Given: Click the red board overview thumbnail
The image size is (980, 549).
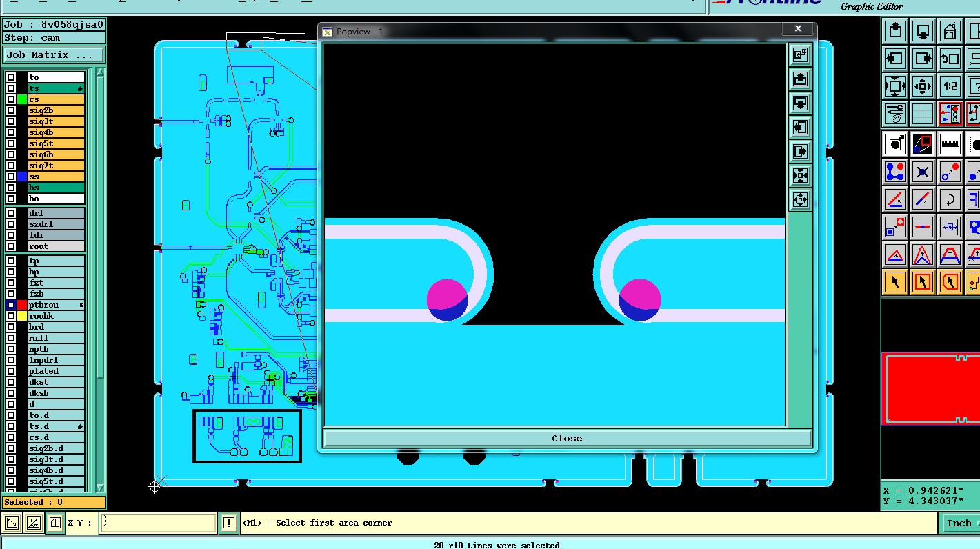Looking at the screenshot, I should [x=930, y=388].
